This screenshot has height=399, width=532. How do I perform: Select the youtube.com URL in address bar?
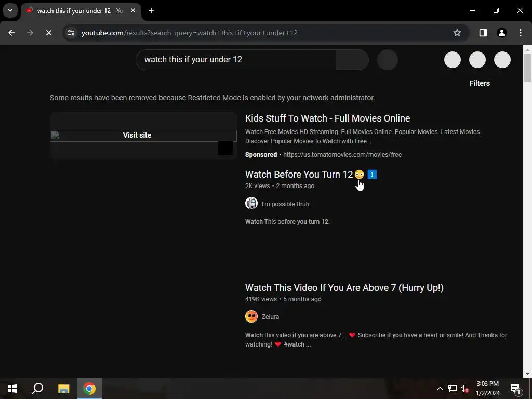[189, 33]
